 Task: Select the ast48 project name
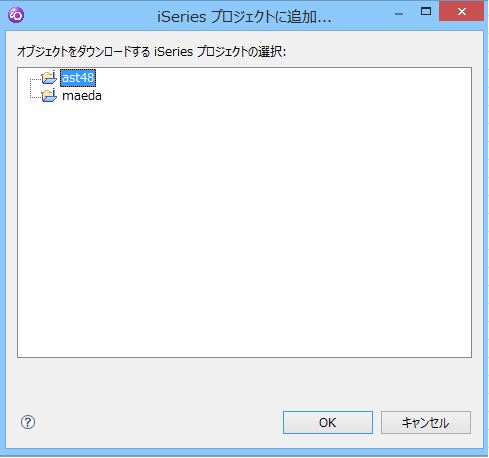coord(78,78)
